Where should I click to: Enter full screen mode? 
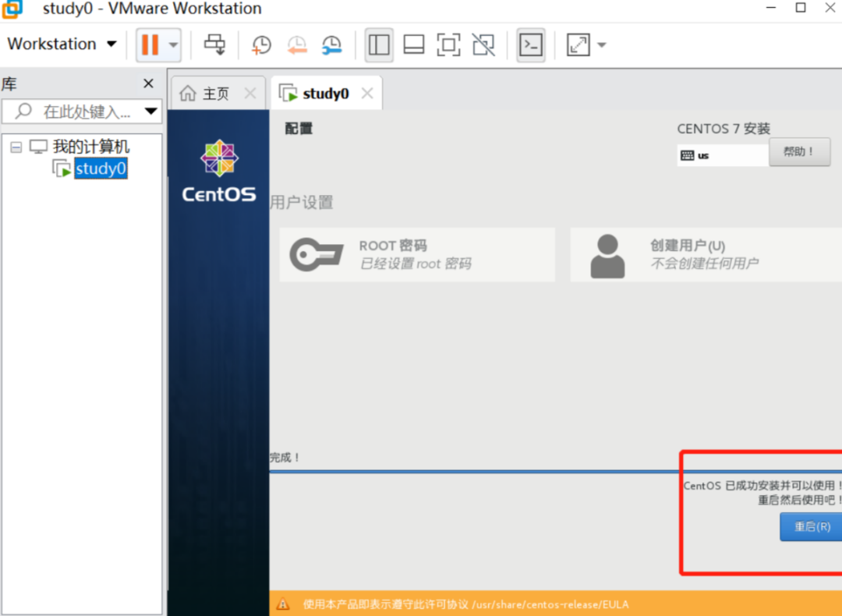(x=448, y=44)
